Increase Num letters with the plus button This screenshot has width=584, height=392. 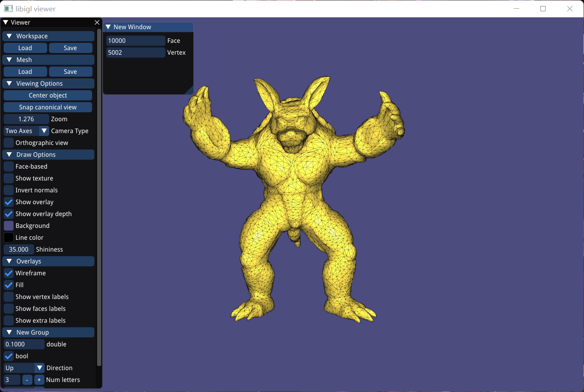point(39,379)
